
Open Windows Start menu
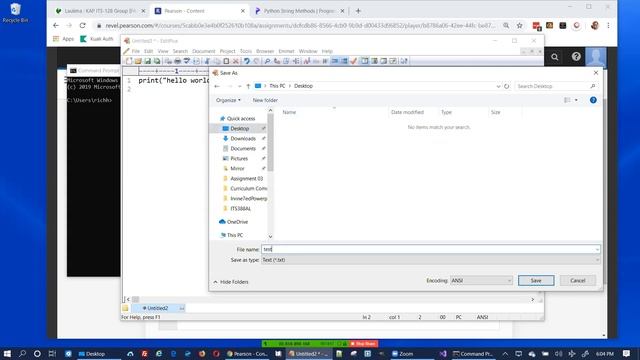(7, 353)
